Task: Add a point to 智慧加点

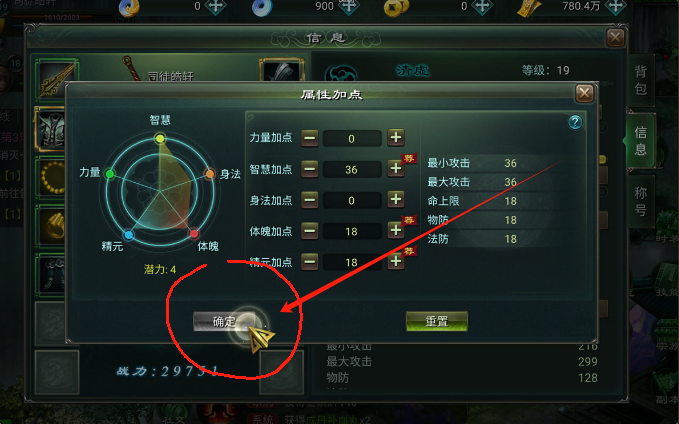Action: (x=396, y=168)
